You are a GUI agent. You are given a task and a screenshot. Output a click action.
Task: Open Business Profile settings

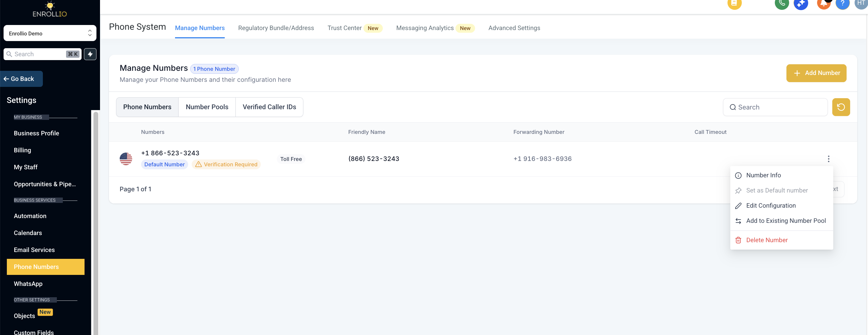pos(36,133)
